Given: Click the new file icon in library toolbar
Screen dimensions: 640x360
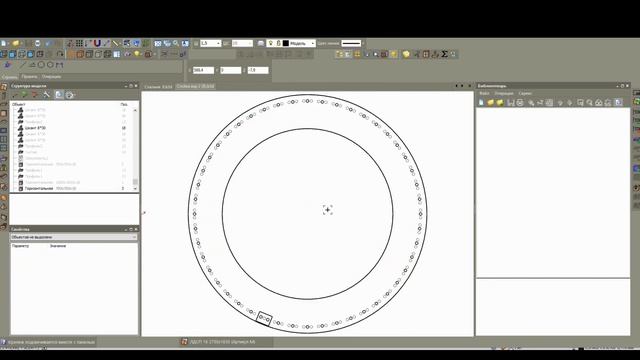Looking at the screenshot, I should [481, 102].
